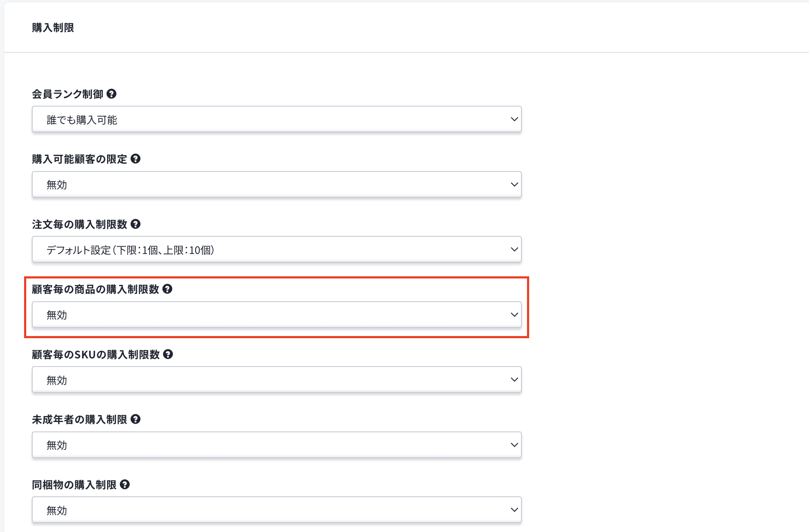Expand the 顧客毎の商品の購入制限数 dropdown
The image size is (809, 532).
[x=276, y=315]
